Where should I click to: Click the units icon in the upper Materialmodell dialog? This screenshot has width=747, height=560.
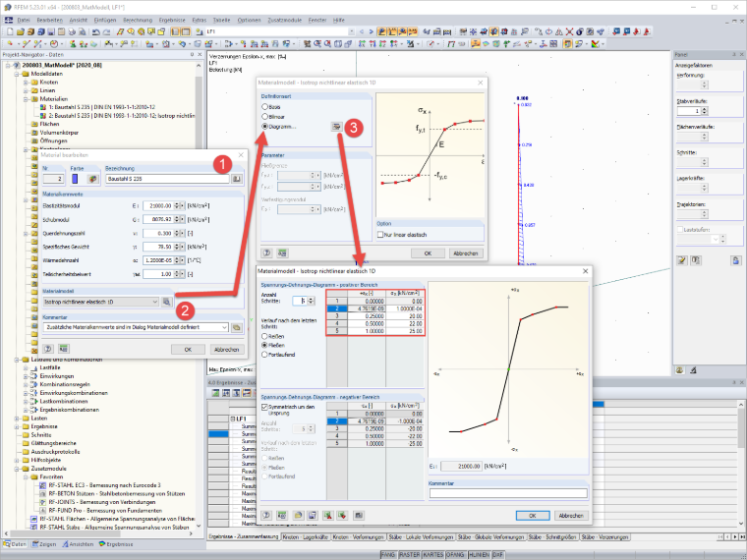282,253
